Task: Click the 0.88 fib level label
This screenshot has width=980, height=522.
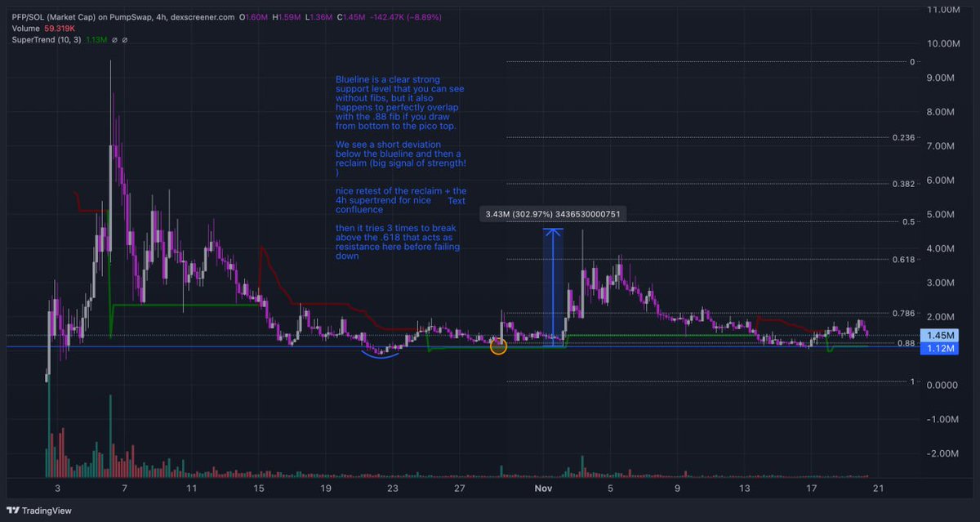Action: click(906, 343)
